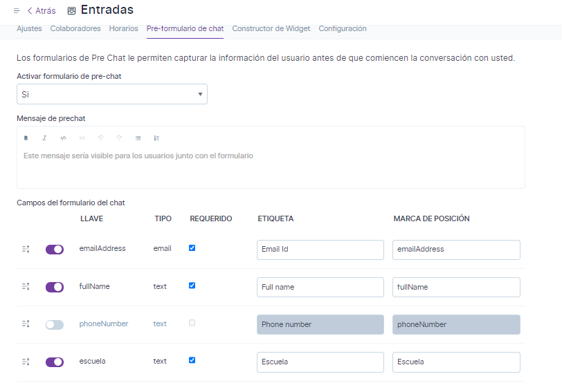
Task: Click the Email Id label input field
Action: click(320, 250)
